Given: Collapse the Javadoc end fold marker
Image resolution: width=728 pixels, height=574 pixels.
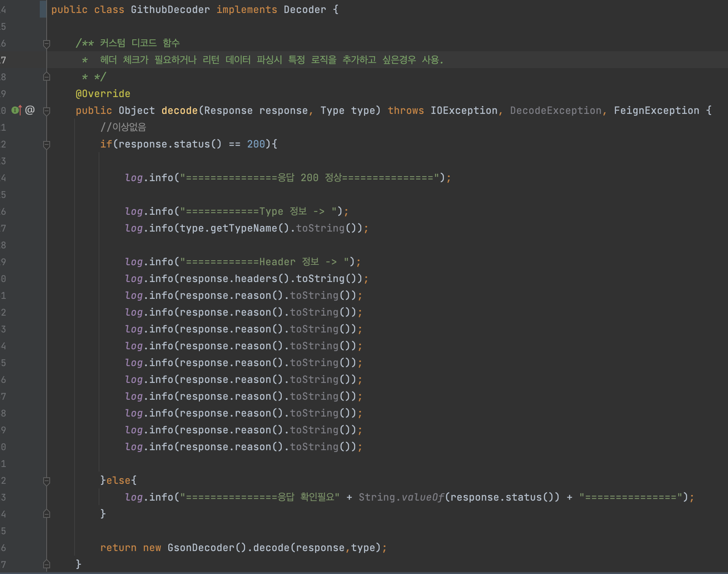Looking at the screenshot, I should [x=47, y=77].
